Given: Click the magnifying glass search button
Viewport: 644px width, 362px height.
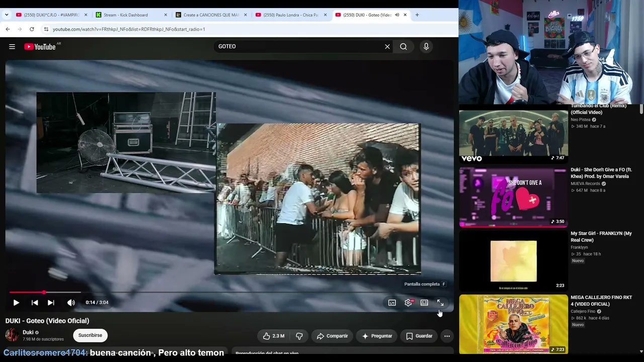Looking at the screenshot, I should tap(404, 47).
